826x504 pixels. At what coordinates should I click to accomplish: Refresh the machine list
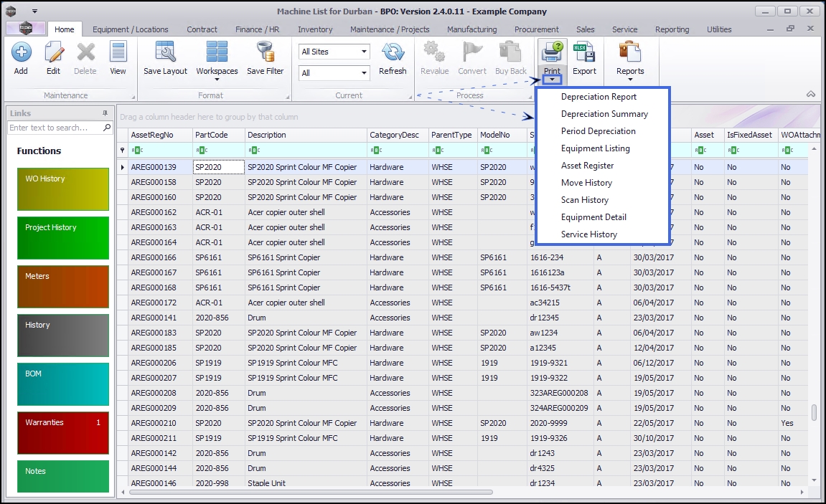[393, 52]
